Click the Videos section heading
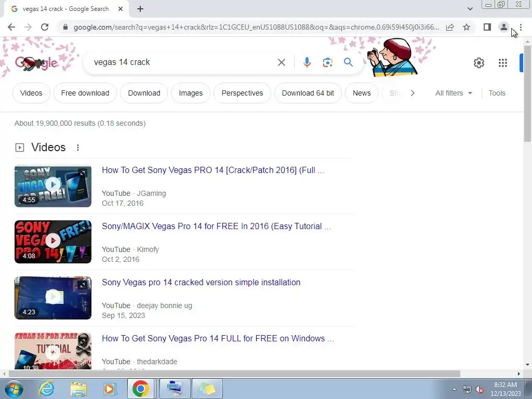532x399 pixels. click(x=48, y=147)
